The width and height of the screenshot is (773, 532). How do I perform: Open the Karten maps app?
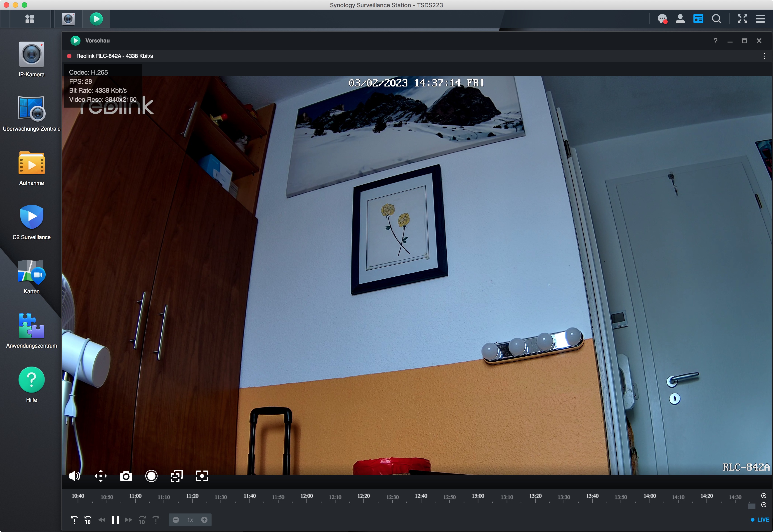click(31, 272)
